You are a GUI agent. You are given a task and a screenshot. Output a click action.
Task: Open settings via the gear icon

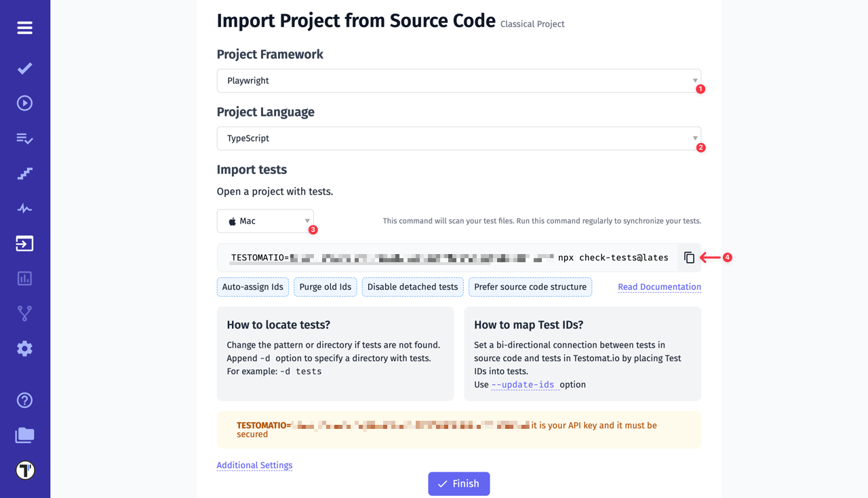24,348
